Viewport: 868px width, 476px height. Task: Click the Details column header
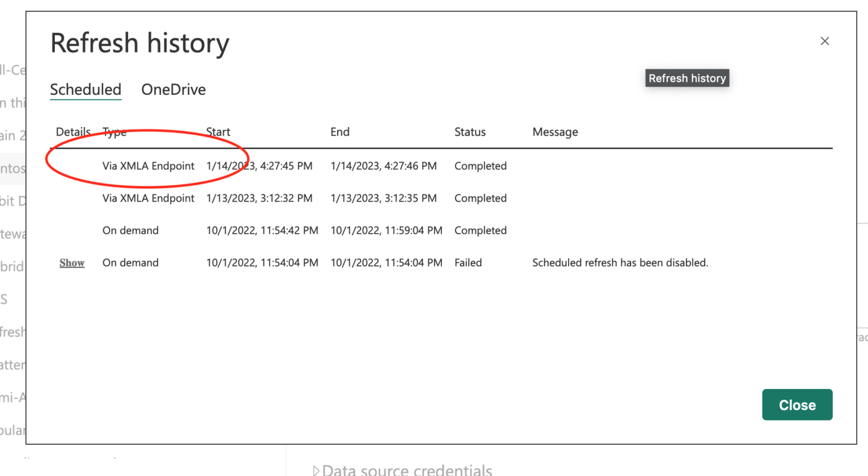click(x=73, y=132)
